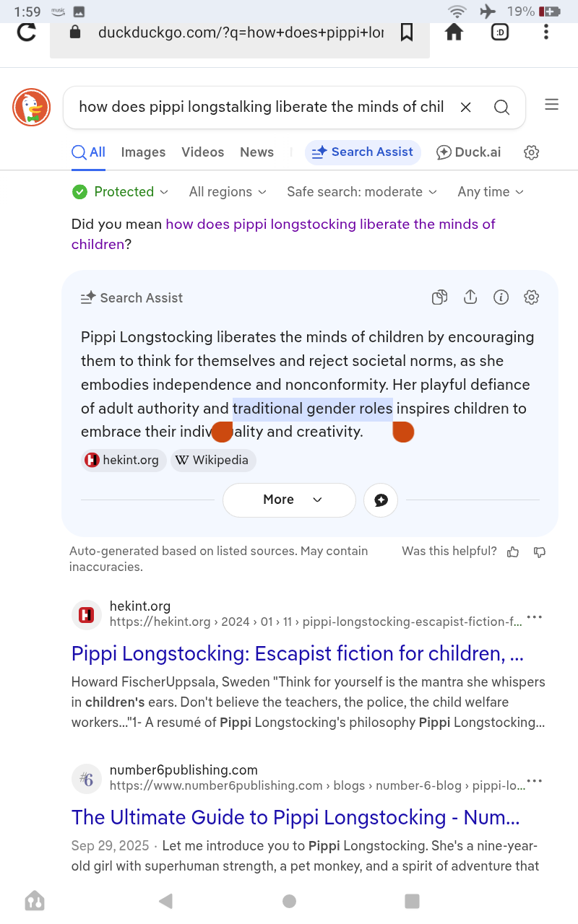Open the Safe search: moderate dropdown

(x=362, y=192)
